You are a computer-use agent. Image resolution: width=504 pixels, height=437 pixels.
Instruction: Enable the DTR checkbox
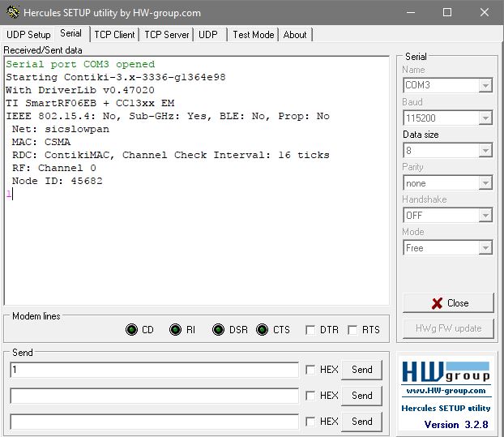310,330
